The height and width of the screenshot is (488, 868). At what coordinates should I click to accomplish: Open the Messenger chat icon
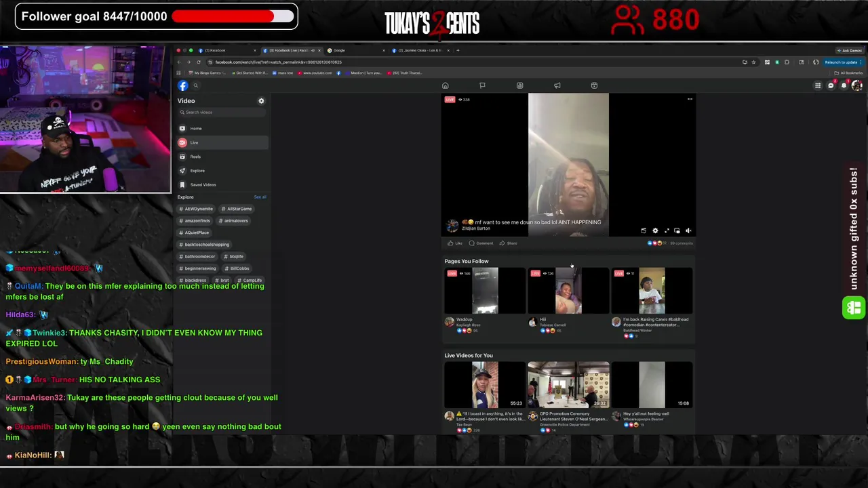pyautogui.click(x=831, y=85)
